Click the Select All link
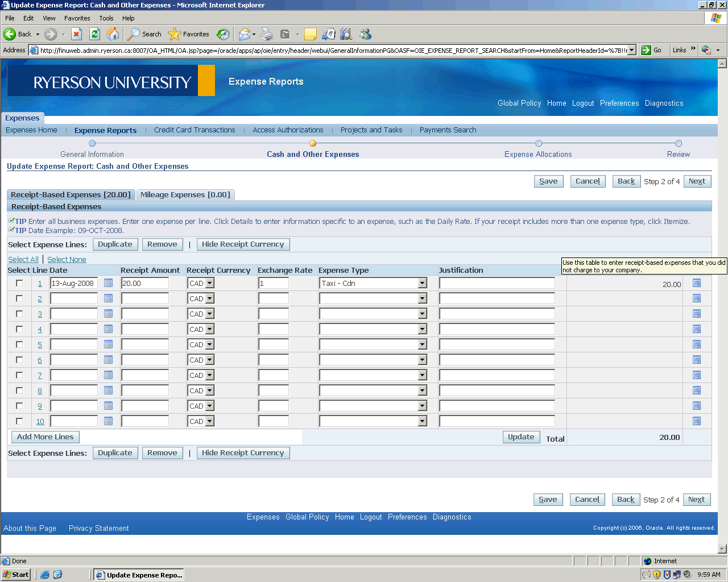Image resolution: width=728 pixels, height=582 pixels. pos(23,260)
